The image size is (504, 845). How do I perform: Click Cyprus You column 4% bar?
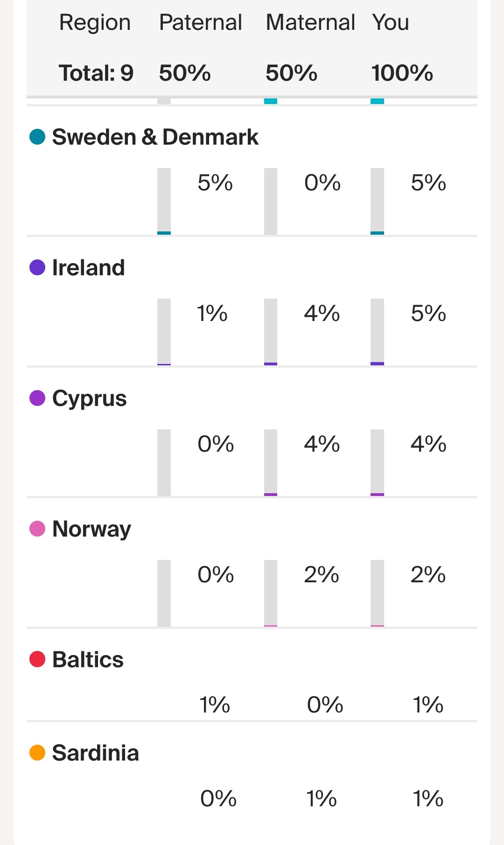(377, 463)
